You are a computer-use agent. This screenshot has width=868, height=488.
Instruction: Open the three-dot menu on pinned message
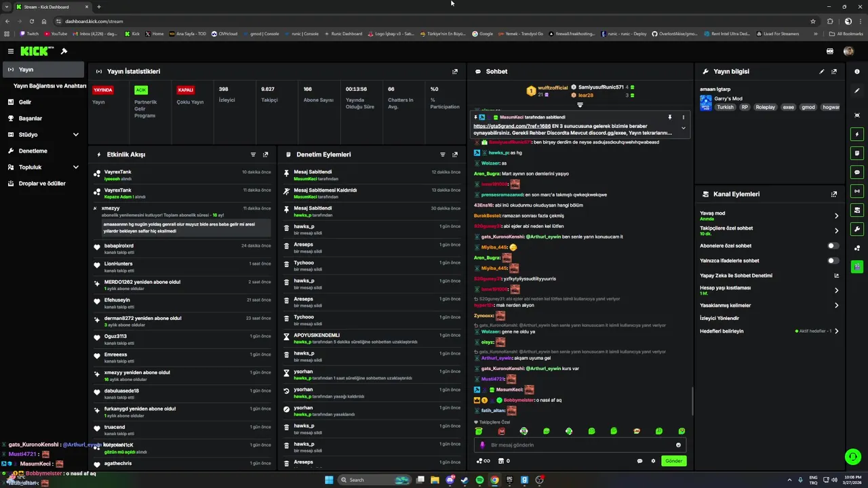click(684, 117)
